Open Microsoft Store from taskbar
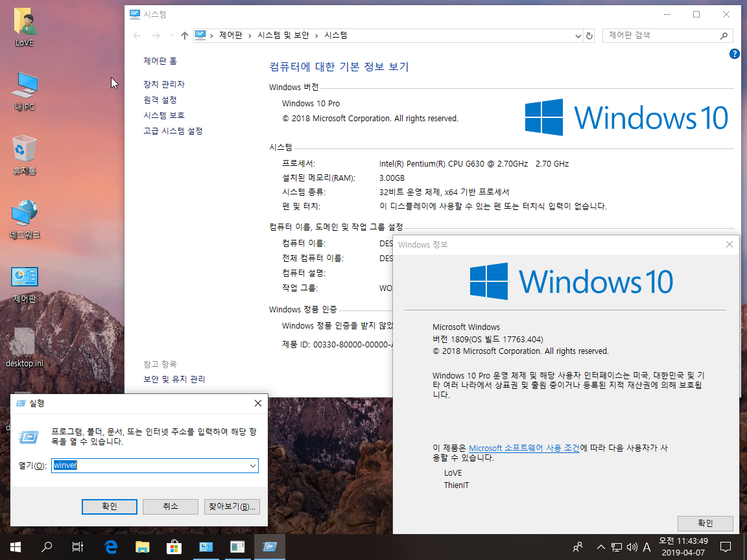747x560 pixels. coord(174,547)
